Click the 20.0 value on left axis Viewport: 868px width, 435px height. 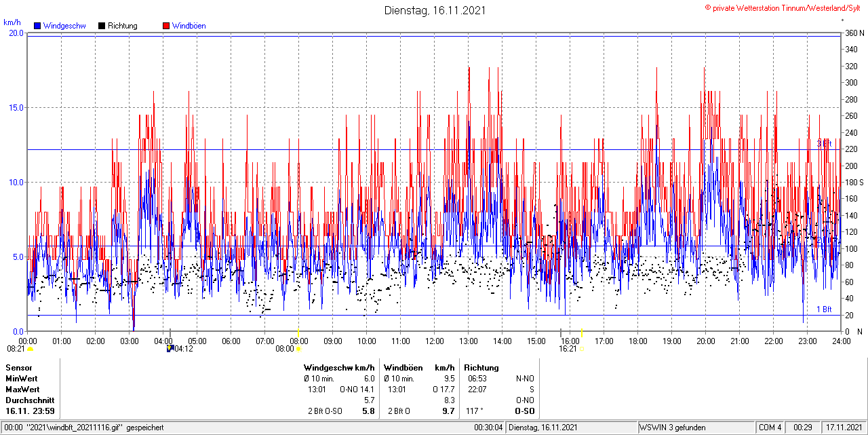(x=15, y=33)
